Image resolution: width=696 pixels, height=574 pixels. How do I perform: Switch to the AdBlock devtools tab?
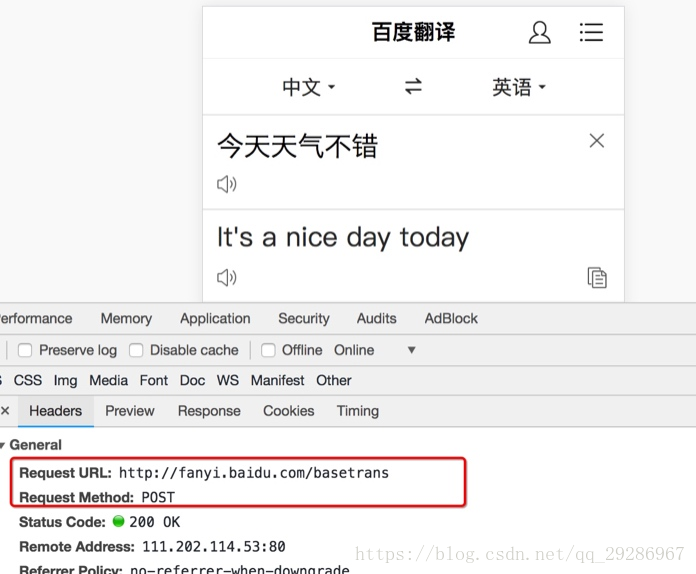[451, 318]
